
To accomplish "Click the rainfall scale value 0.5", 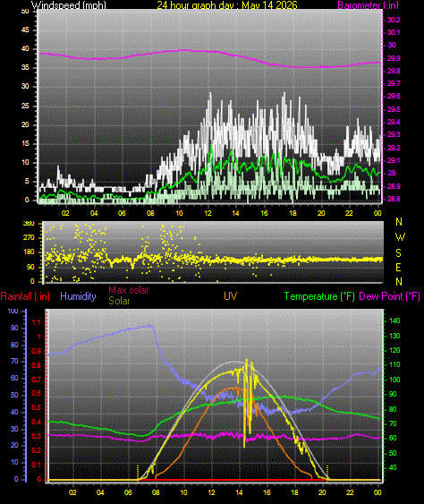I will coord(37,407).
